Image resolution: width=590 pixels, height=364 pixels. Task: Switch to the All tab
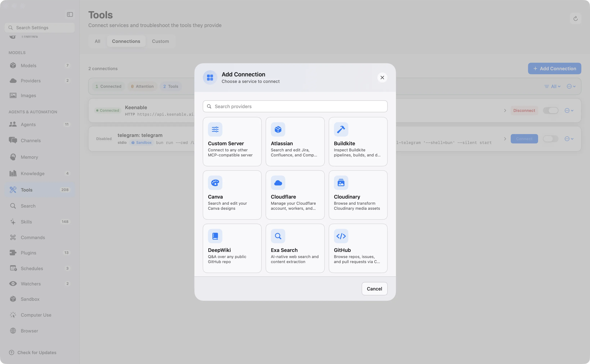[x=97, y=41]
